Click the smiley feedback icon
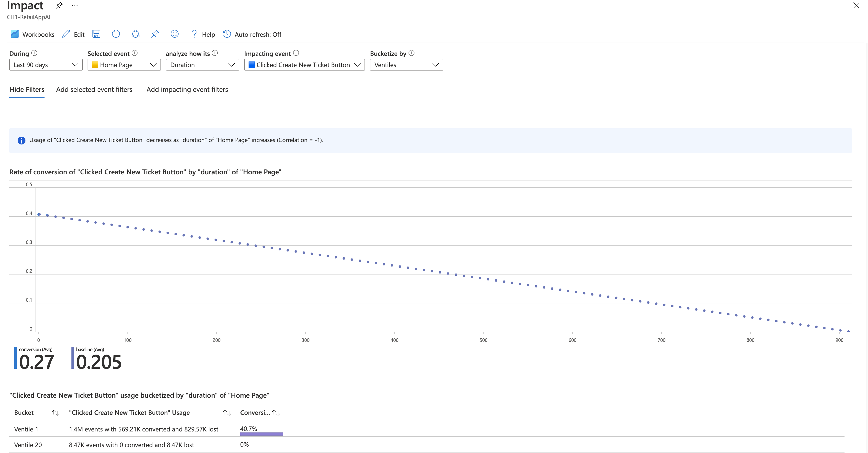 (x=174, y=34)
